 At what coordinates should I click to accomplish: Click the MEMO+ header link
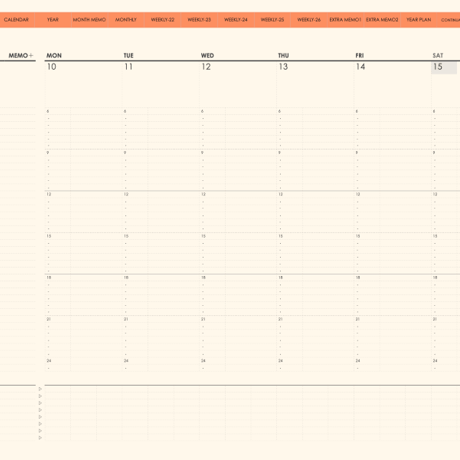click(x=21, y=55)
